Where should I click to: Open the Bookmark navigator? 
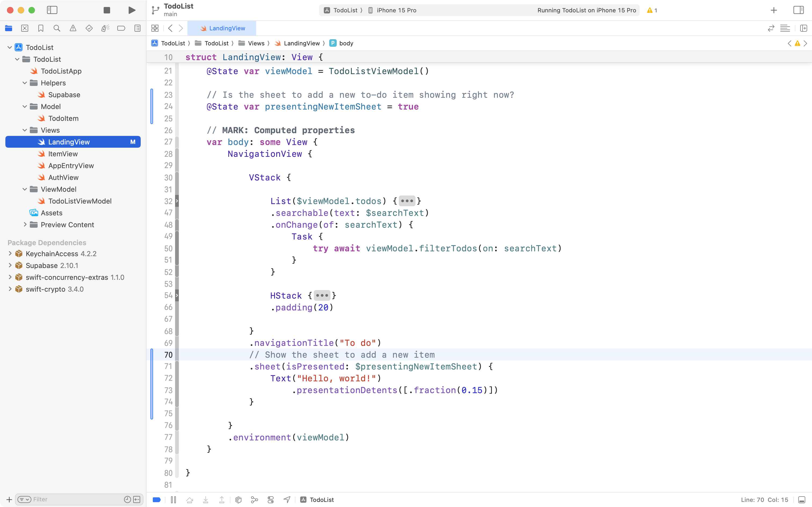(x=41, y=28)
